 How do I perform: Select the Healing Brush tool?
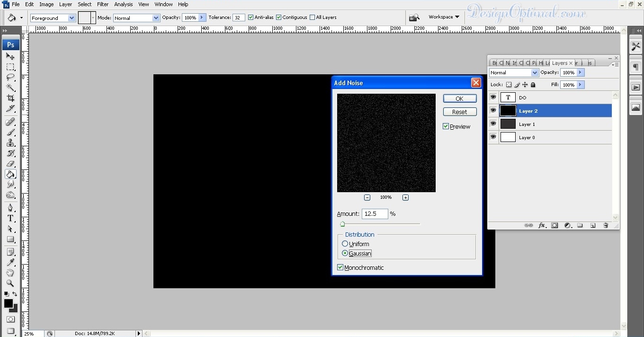pos(10,122)
